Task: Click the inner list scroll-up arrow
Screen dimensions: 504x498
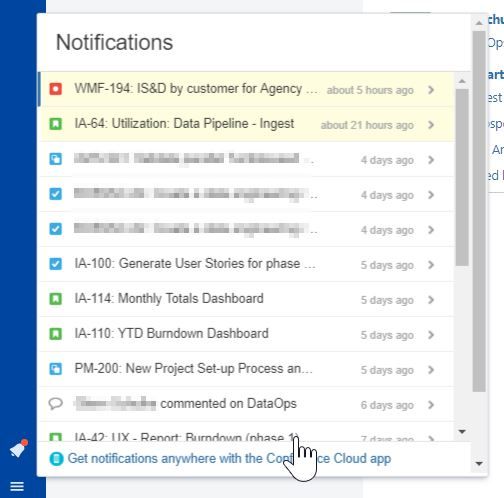Action: [x=462, y=81]
